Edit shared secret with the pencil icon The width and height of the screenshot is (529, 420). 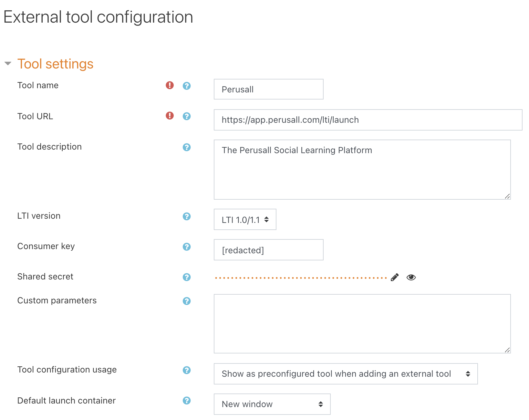coord(395,277)
